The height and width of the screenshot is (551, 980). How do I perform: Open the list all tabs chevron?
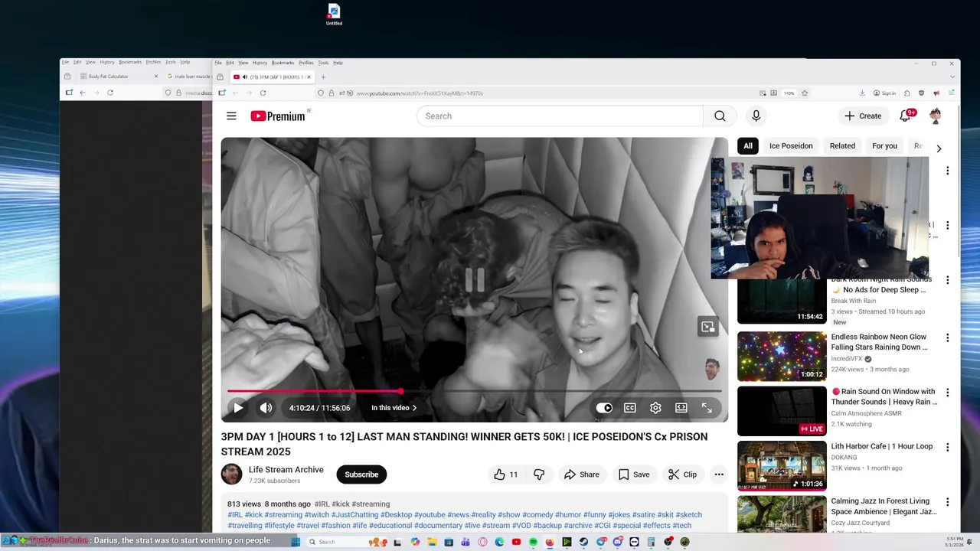953,77
